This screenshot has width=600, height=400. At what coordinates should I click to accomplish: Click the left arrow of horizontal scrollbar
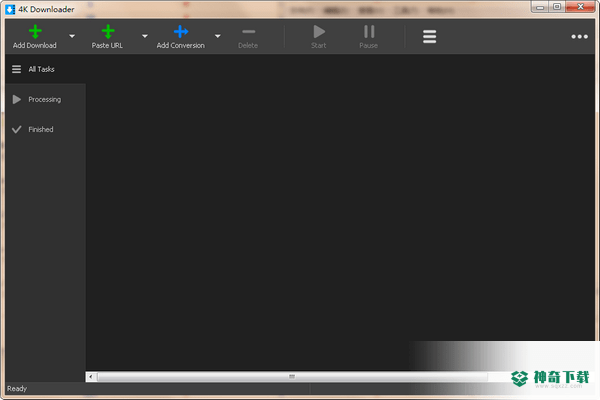[91, 377]
